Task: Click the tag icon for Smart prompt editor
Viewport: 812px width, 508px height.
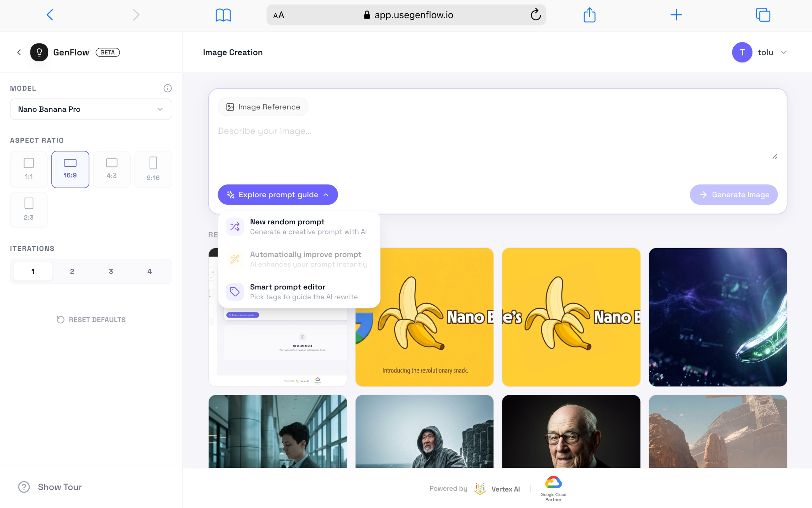Action: click(x=235, y=292)
